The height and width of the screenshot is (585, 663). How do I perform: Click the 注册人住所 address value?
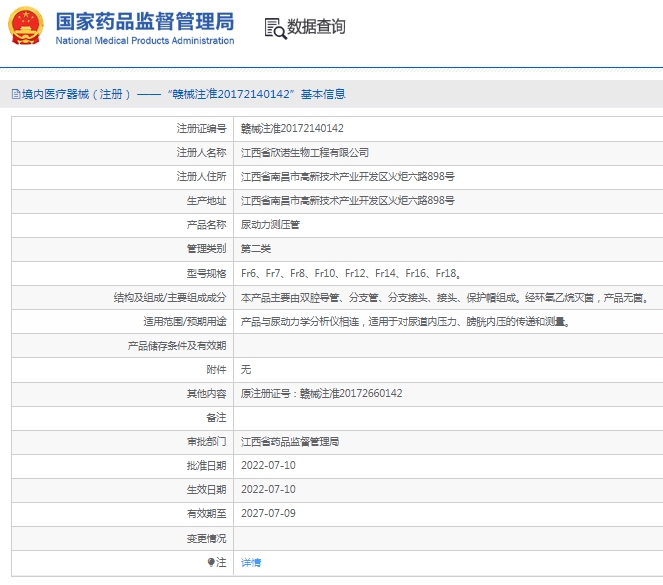coord(348,177)
